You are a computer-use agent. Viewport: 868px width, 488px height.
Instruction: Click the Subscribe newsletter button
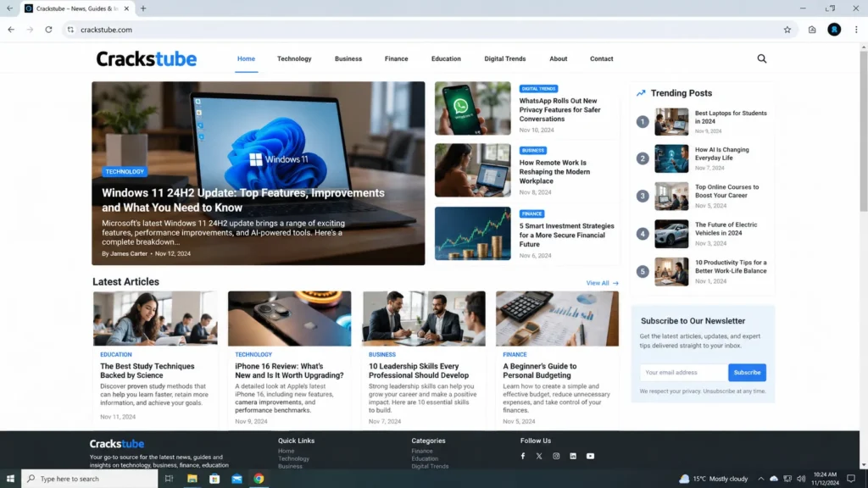748,373
